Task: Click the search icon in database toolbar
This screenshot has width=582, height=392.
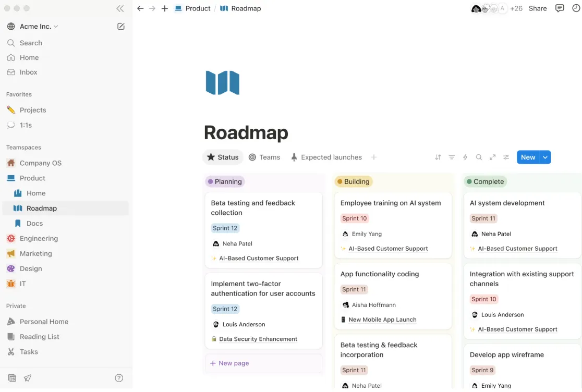Action: [x=479, y=157]
